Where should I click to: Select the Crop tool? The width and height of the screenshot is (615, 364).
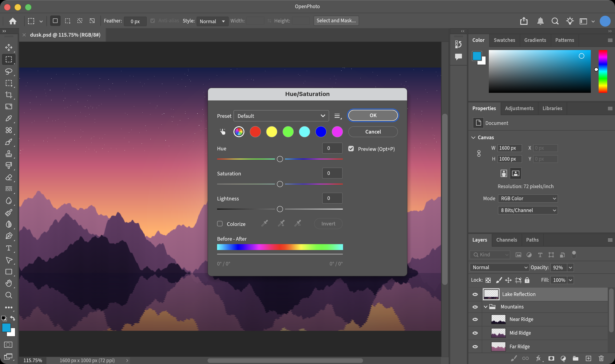(9, 95)
